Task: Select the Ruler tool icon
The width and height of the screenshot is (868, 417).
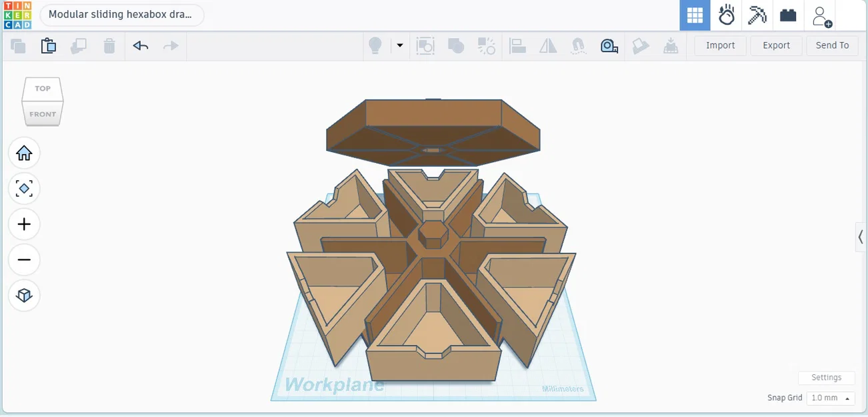Action: click(609, 45)
